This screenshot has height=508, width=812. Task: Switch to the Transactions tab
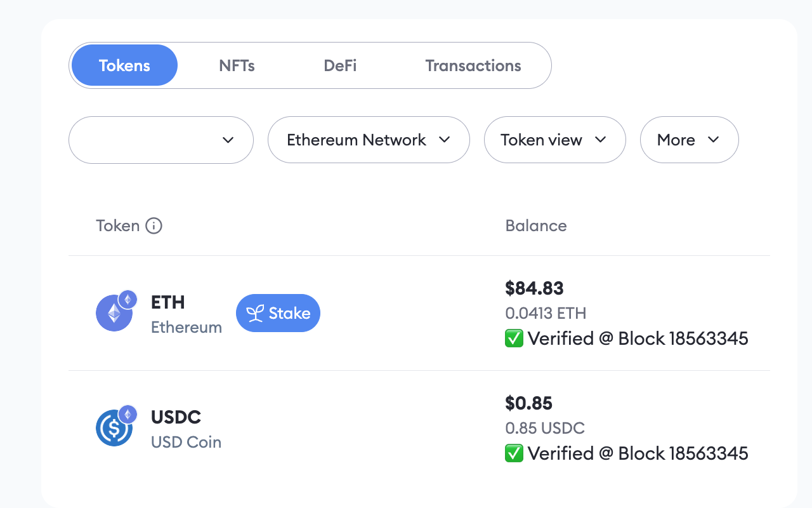click(x=473, y=65)
